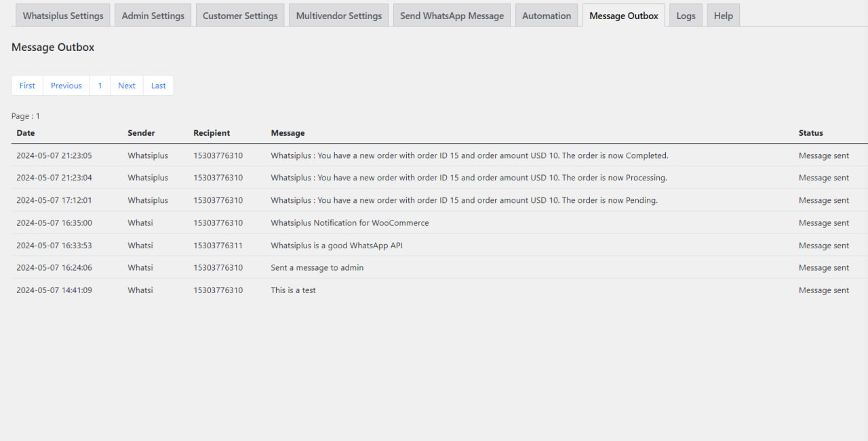Click the Status column header

pyautogui.click(x=810, y=133)
